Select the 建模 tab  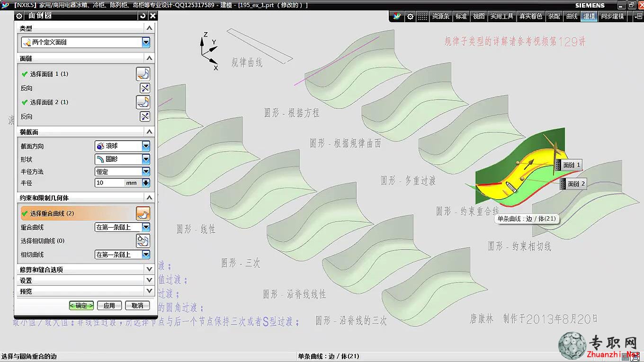pyautogui.click(x=589, y=16)
